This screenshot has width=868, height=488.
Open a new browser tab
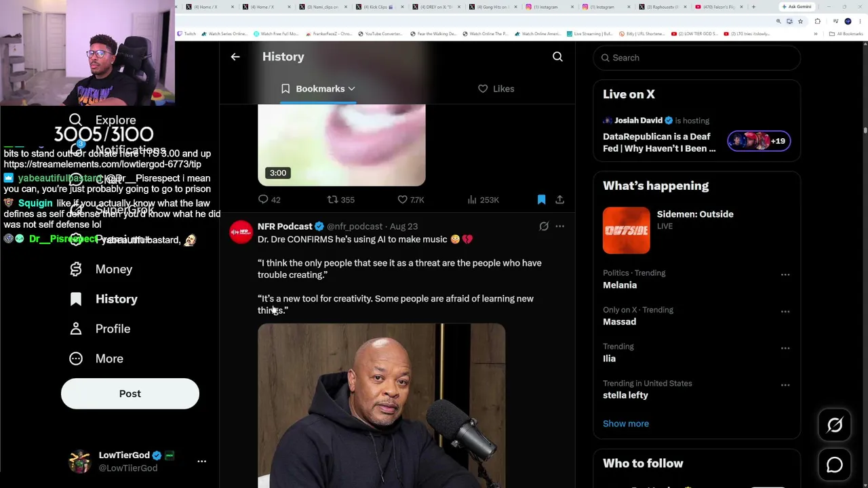[x=753, y=7]
